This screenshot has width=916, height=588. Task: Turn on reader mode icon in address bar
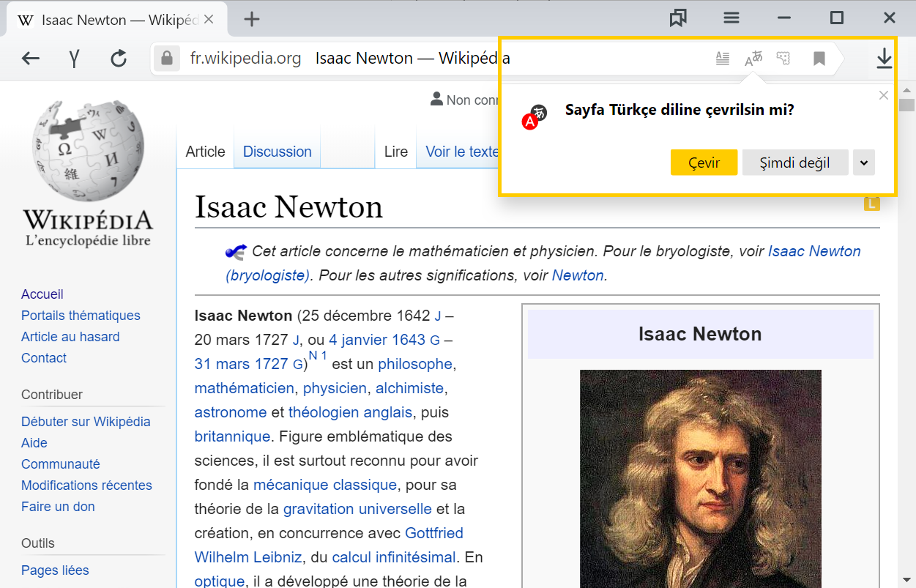pyautogui.click(x=723, y=59)
